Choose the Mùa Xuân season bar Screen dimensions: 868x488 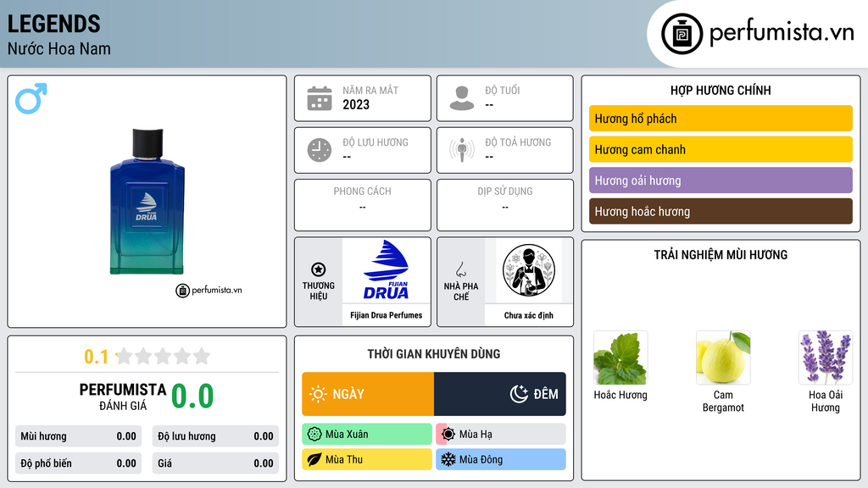click(x=367, y=435)
